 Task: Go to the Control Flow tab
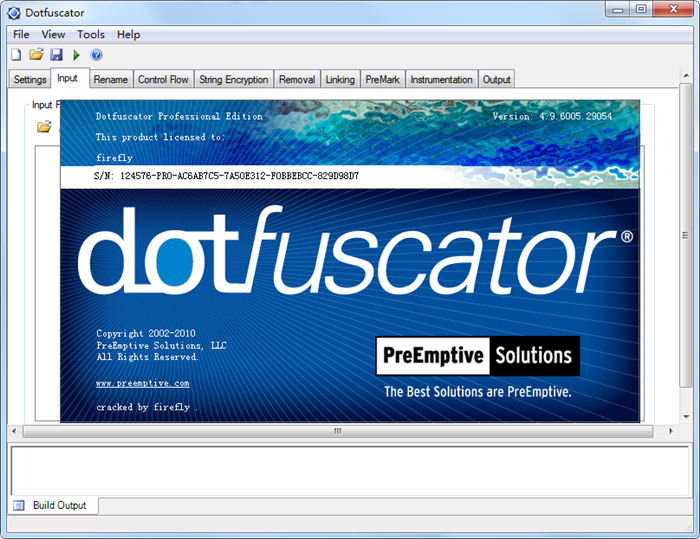[163, 80]
